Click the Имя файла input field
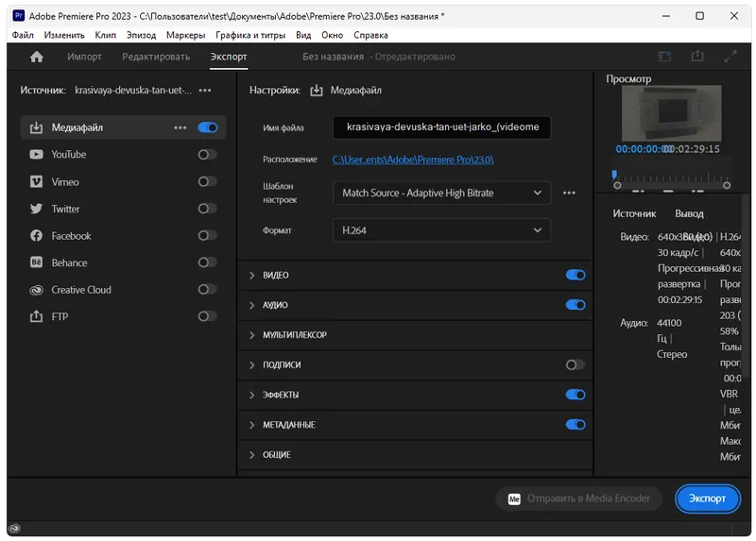The width and height of the screenshot is (756, 541). click(441, 127)
